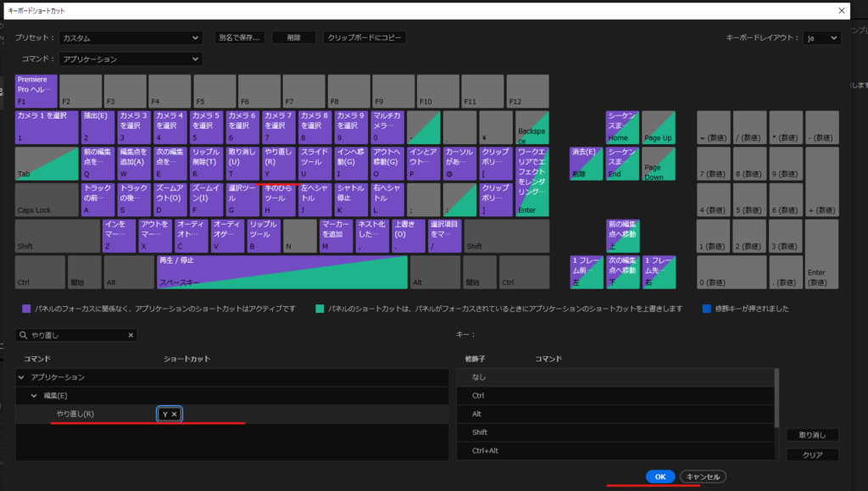The width and height of the screenshot is (868, 491).
Task: Open the プリセット dropdown showing カスタム
Action: 131,38
